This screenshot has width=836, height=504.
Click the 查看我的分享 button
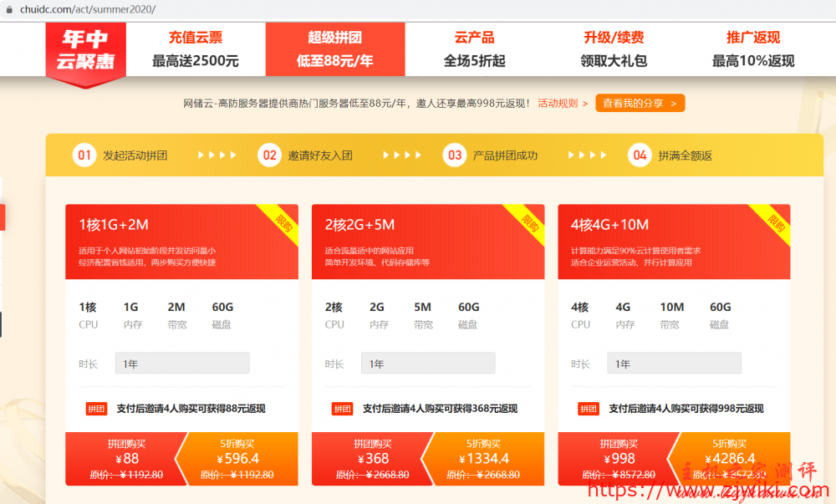(640, 103)
